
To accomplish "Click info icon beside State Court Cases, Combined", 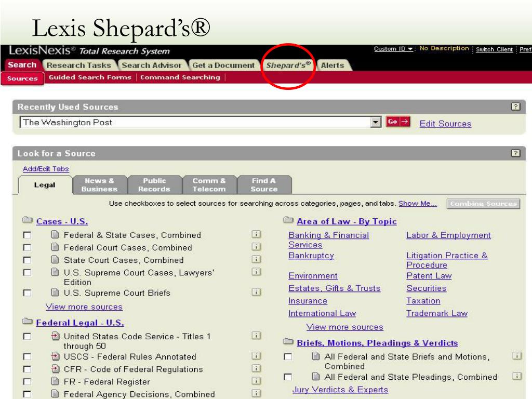I will pyautogui.click(x=255, y=259).
